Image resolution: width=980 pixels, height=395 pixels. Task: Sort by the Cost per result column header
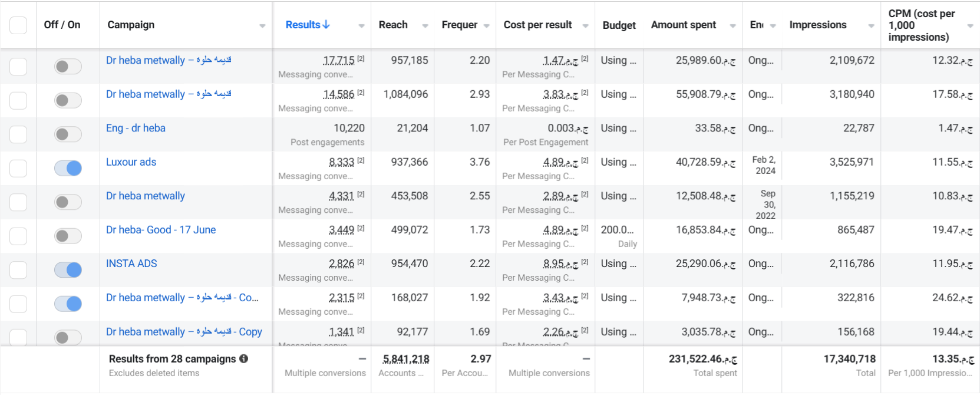[537, 25]
